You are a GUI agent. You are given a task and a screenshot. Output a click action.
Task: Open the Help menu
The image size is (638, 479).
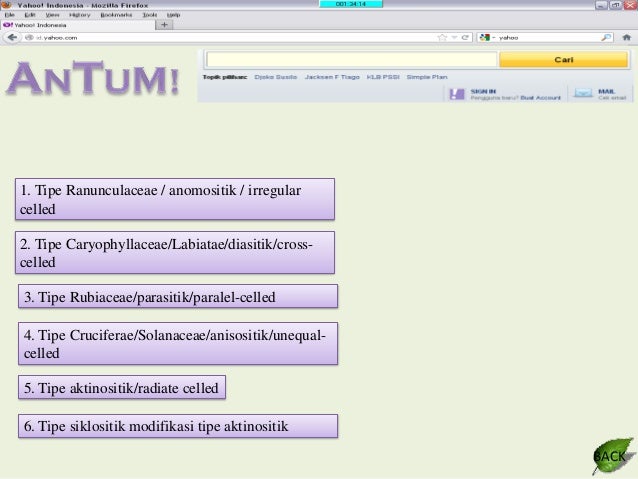pyautogui.click(x=173, y=15)
